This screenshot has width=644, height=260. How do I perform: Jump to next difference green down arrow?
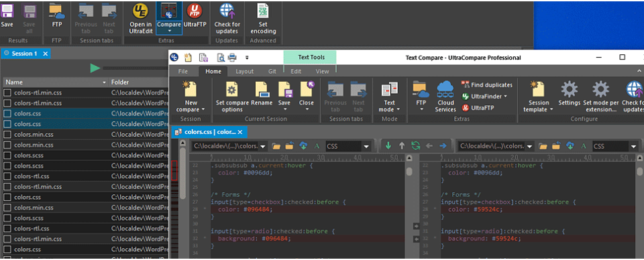click(388, 145)
